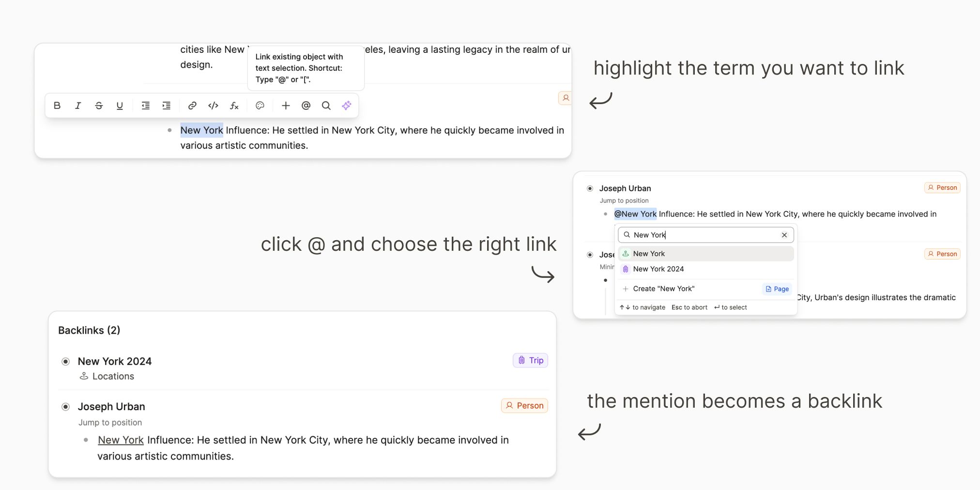
Task: Select the italic formatting icon
Action: (x=78, y=105)
